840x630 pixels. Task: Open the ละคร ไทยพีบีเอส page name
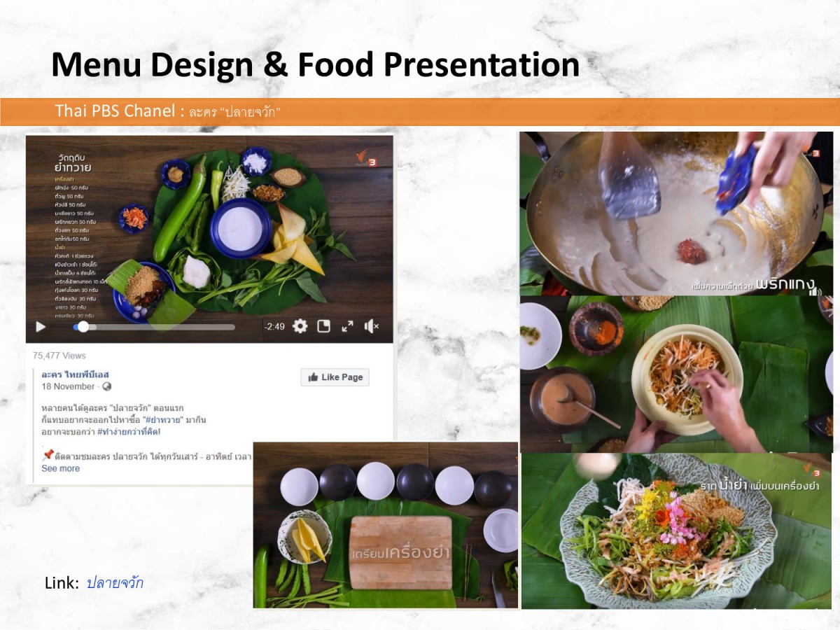click(75, 374)
